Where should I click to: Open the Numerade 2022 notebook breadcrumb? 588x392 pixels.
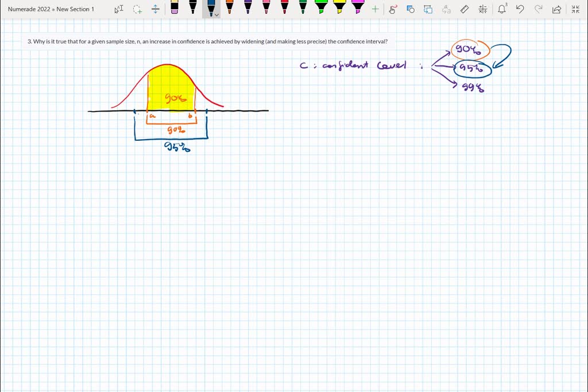[29, 9]
